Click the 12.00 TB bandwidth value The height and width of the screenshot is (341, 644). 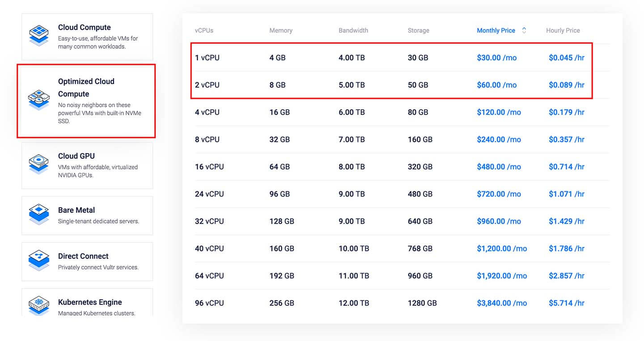354,303
